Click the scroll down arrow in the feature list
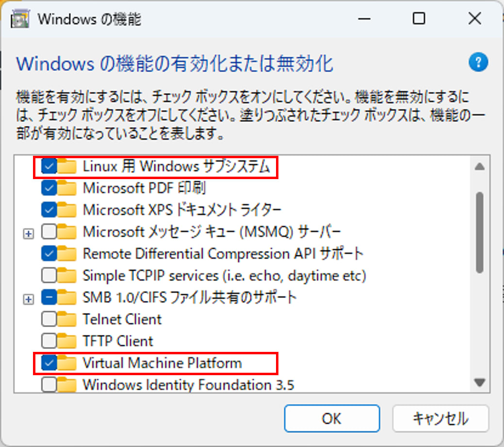This screenshot has width=504, height=447. pos(480,382)
